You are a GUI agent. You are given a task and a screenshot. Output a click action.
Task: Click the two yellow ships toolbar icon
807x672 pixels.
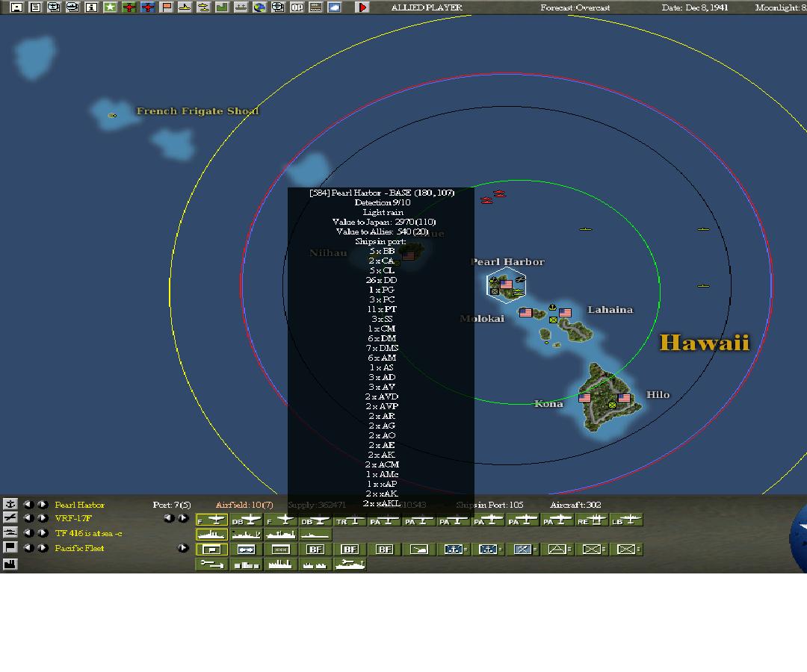[x=203, y=7]
